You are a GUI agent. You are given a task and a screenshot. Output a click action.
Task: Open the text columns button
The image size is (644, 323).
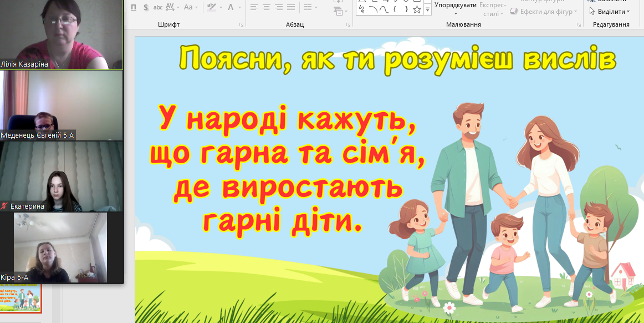point(307,7)
